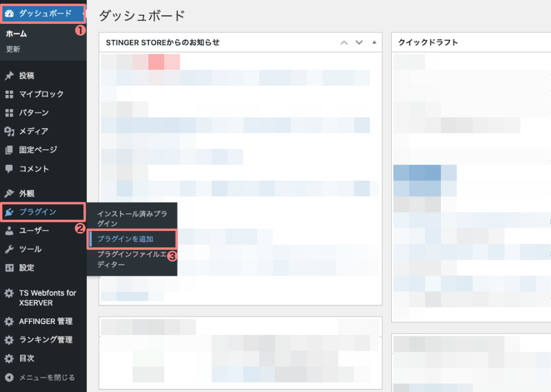Open 更新 under Dashboard
The width and height of the screenshot is (551, 392).
[13, 49]
